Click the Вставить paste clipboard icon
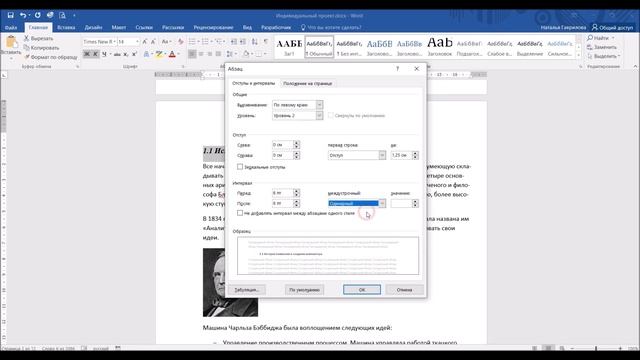The width and height of the screenshot is (640, 360). click(11, 42)
